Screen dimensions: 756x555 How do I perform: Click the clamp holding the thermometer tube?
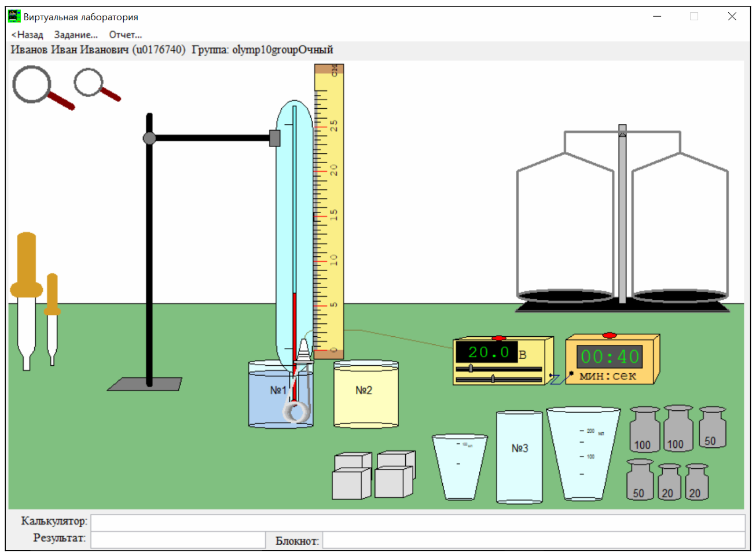point(275,138)
